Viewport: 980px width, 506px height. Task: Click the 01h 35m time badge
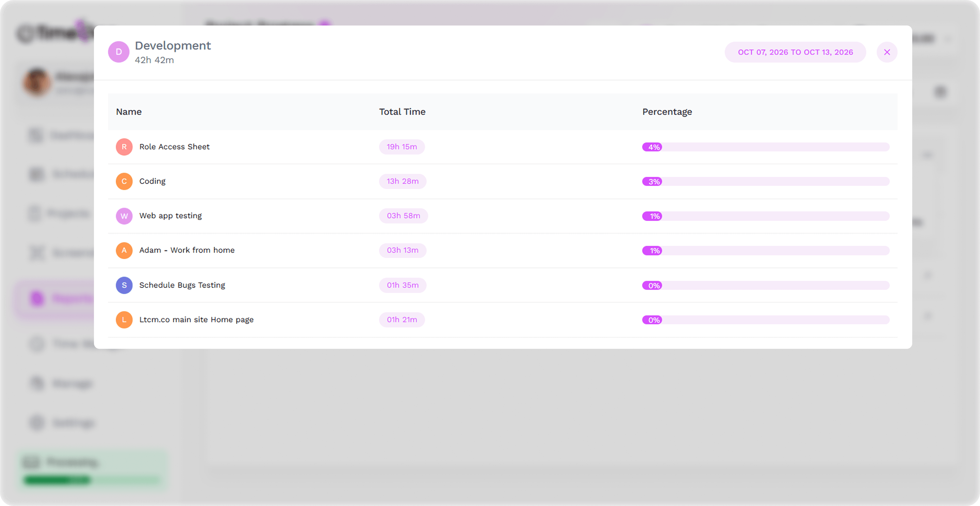pos(403,285)
